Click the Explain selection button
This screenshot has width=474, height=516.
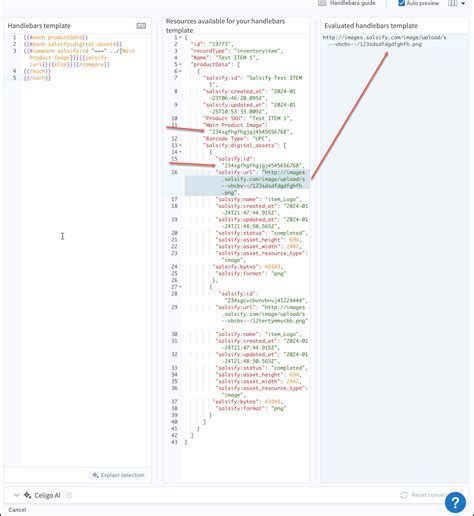click(x=119, y=475)
